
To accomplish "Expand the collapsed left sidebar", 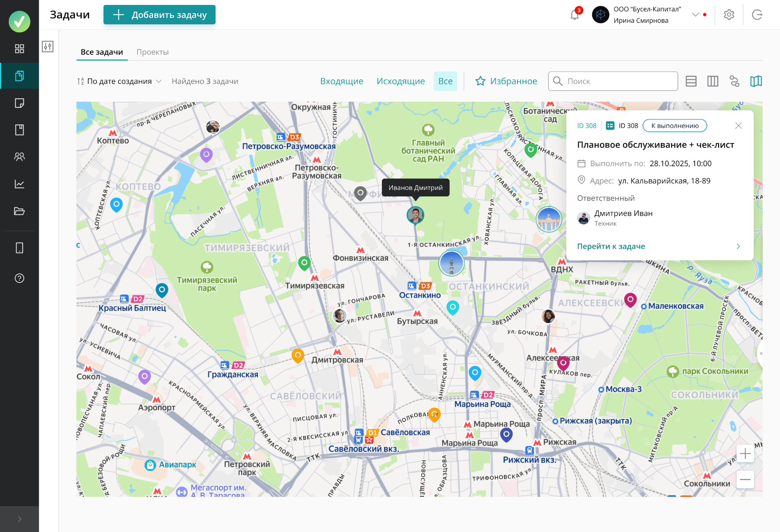I will tap(19, 519).
